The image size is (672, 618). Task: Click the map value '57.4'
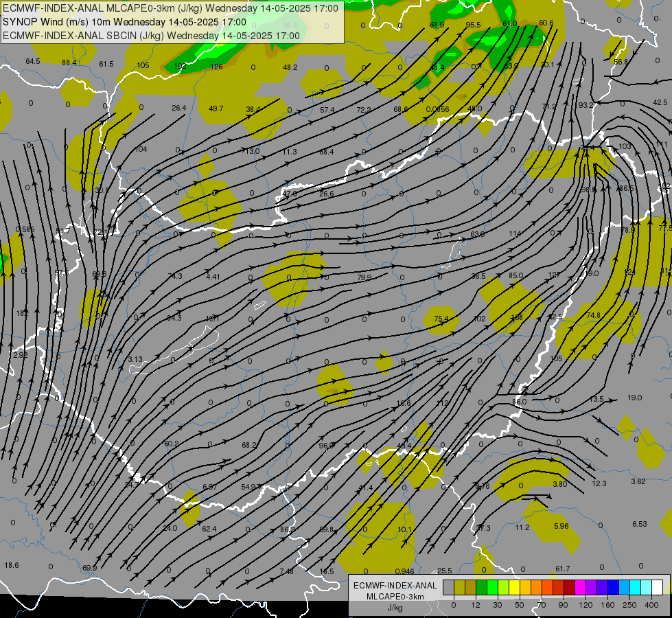[x=327, y=110]
